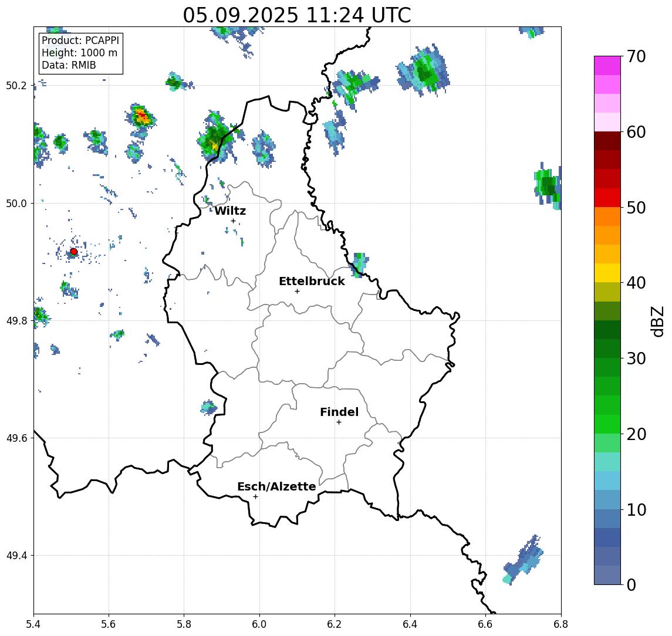Viewport: 672px width, 636px height.
Task: Click the dark green 30 dBZ colorbar segment
Action: coord(607,349)
